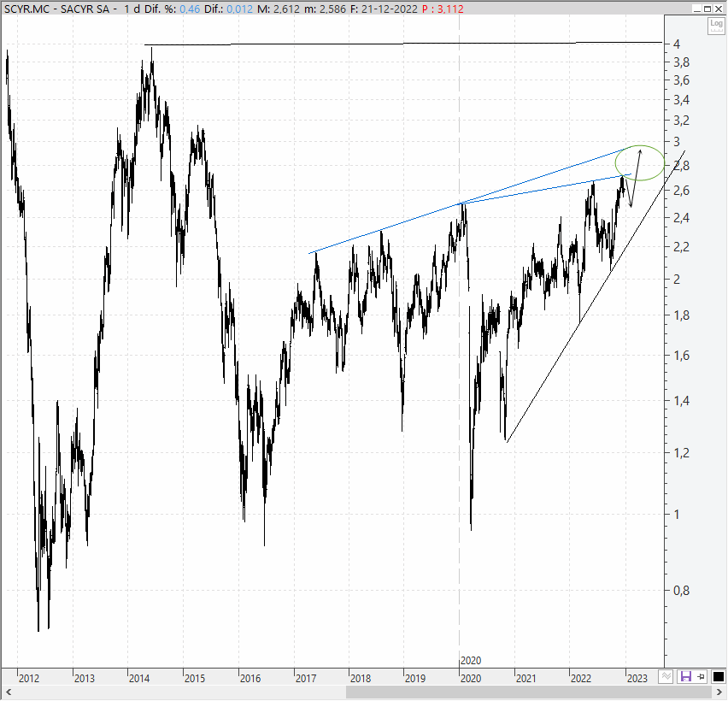This screenshot has height=701, width=728.
Task: Minimize the SCYR.MC chart window
Action: pos(697,9)
